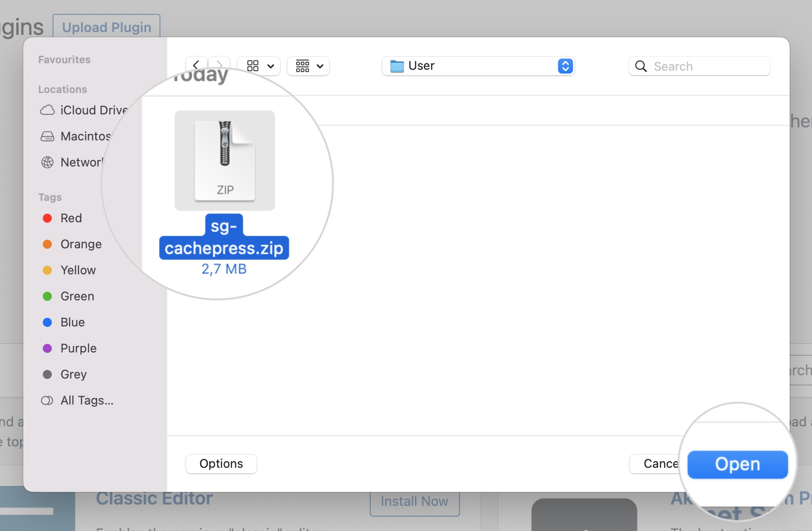Click the yellow tag color dot
The width and height of the screenshot is (812, 531).
(47, 270)
